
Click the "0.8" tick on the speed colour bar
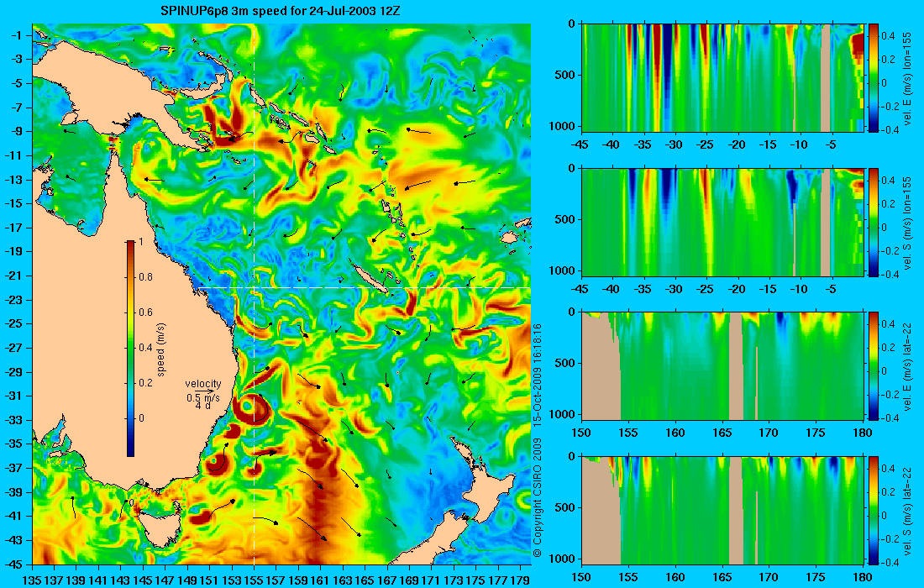[x=145, y=277]
